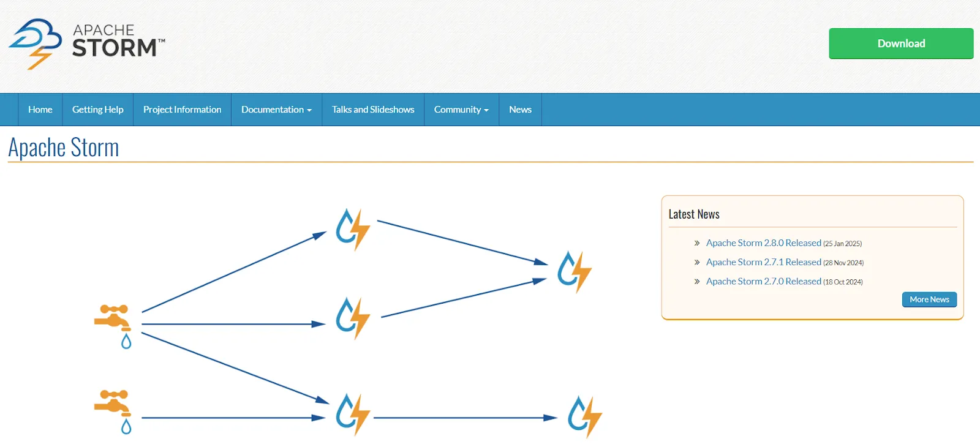
Task: Click bolt icon right of lower faucet's arrow
Action: (353, 414)
